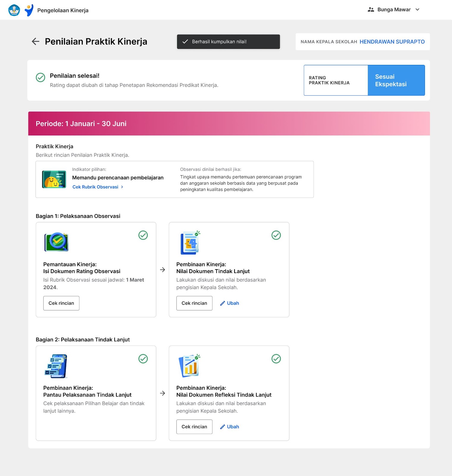This screenshot has height=476, width=452.
Task: Click the blue Pengelolaan Kinerja logo icon
Action: pos(29,10)
